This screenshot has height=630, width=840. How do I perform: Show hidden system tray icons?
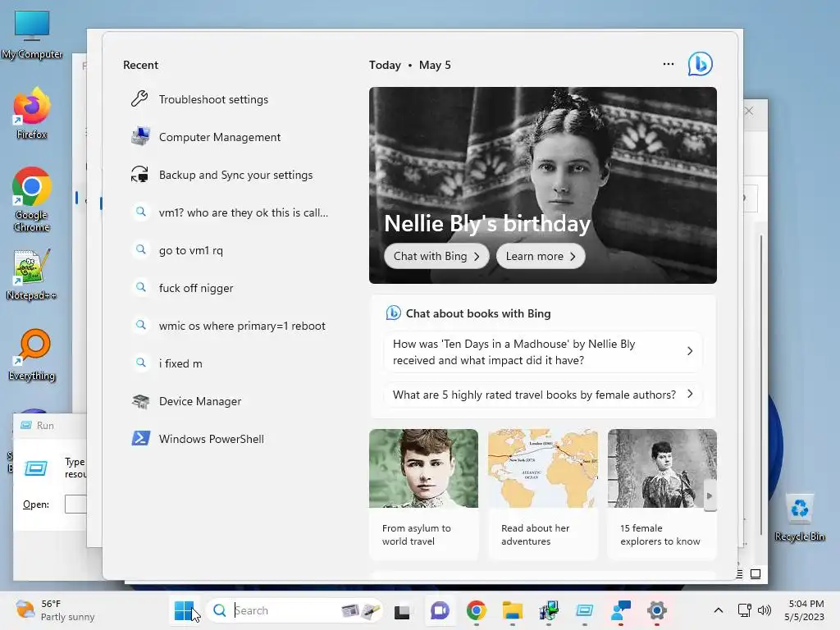coord(719,610)
